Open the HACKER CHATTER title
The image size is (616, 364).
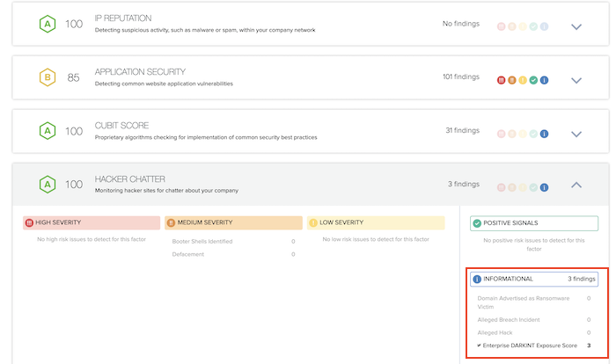pos(130,179)
